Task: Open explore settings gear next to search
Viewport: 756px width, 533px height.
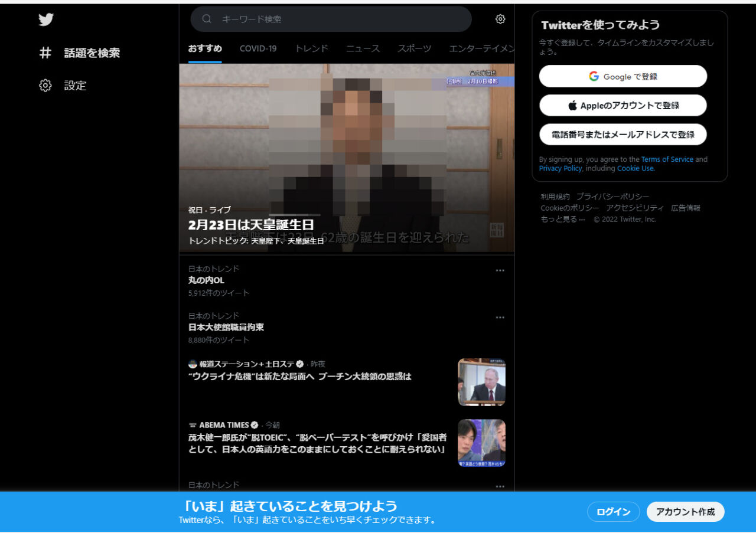Action: pos(500,19)
